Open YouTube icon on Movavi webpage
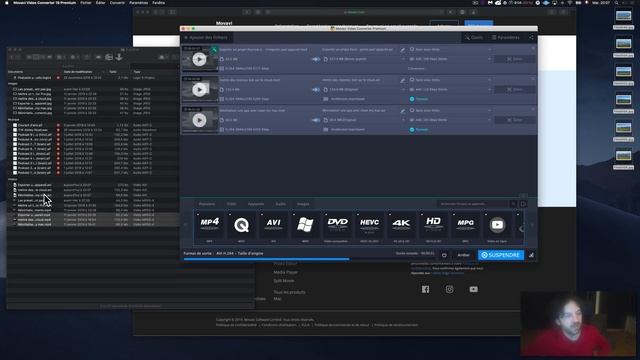640x360 pixels. pos(473,289)
